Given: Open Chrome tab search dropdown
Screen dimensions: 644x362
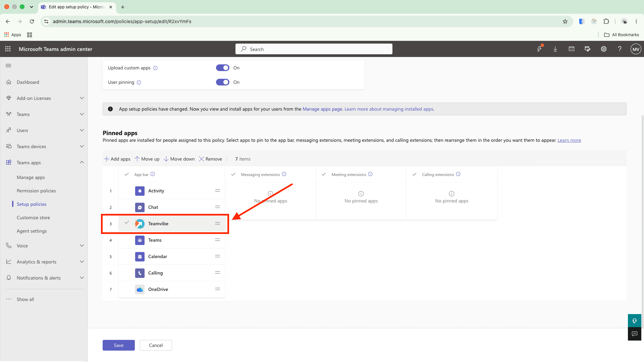Looking at the screenshot, I should coord(32,7).
